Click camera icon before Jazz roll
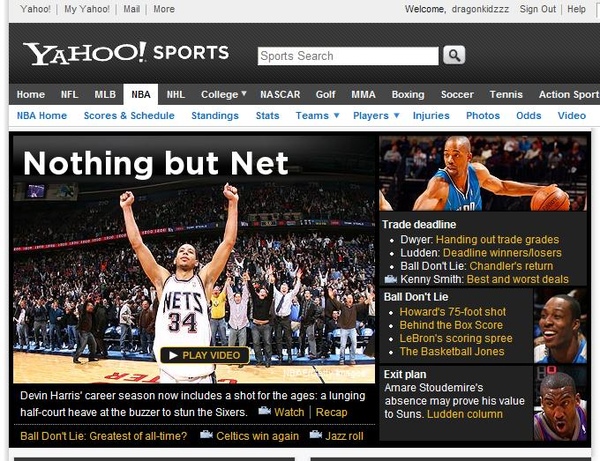 click(x=316, y=435)
